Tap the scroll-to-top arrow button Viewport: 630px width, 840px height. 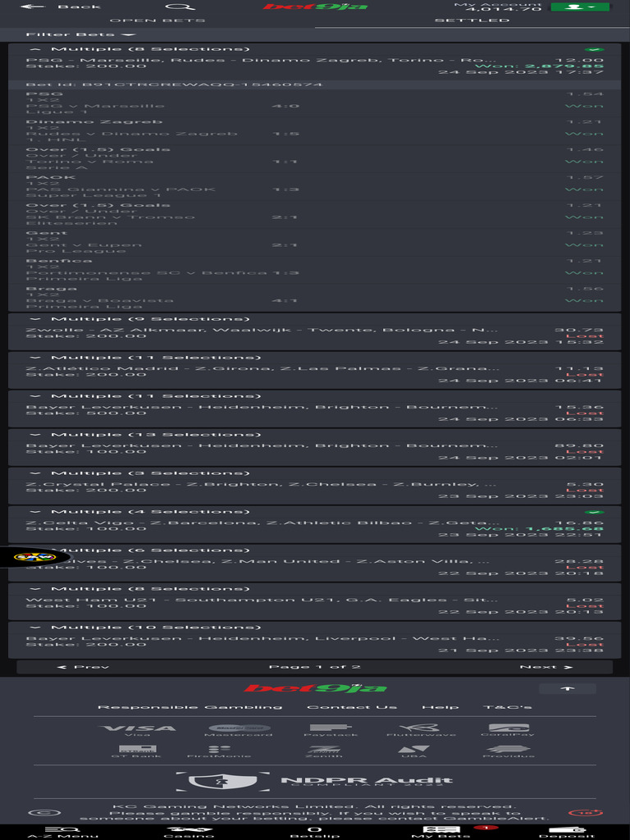pos(568,688)
